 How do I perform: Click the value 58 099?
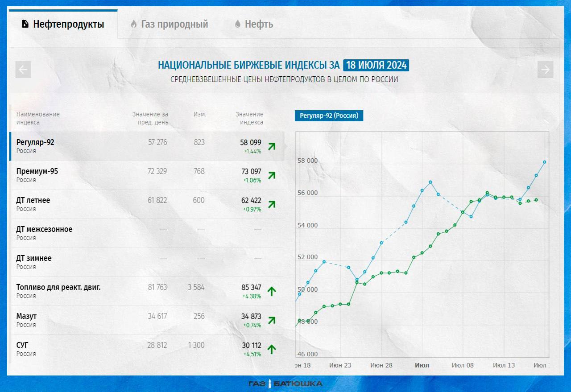[251, 143]
